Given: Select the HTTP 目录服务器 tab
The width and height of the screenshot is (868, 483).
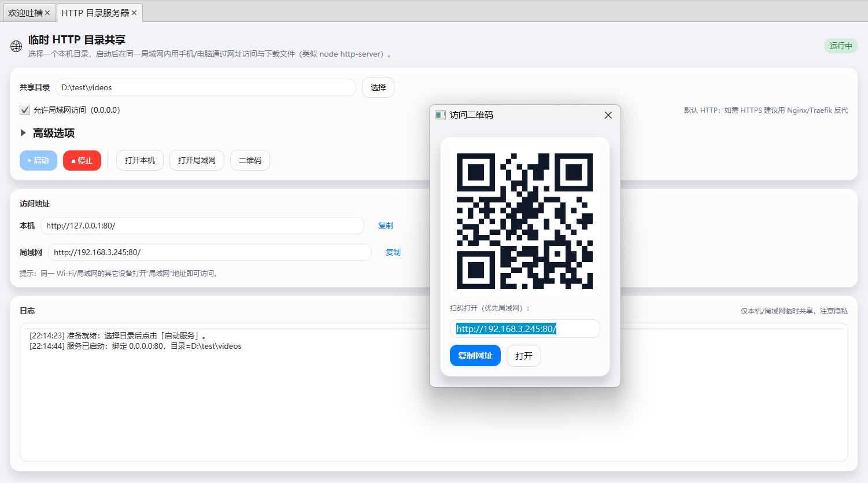Looking at the screenshot, I should [95, 13].
